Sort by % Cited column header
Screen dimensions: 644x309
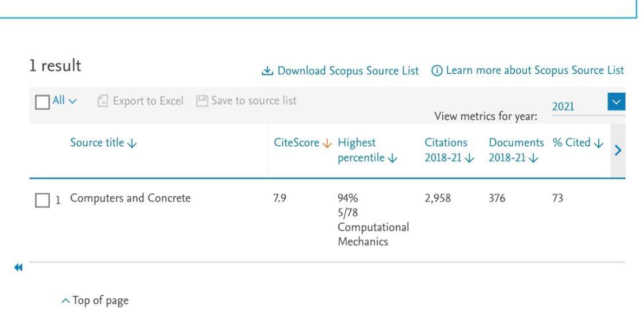(577, 143)
